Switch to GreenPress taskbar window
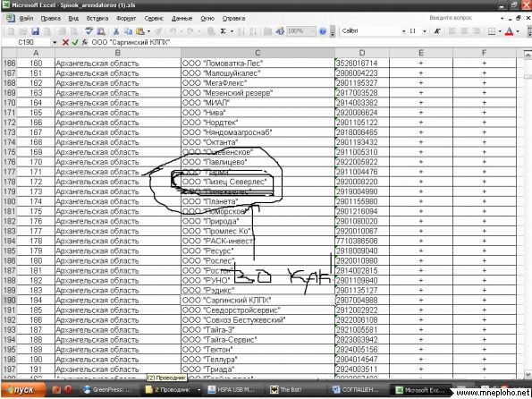 pyautogui.click(x=108, y=390)
